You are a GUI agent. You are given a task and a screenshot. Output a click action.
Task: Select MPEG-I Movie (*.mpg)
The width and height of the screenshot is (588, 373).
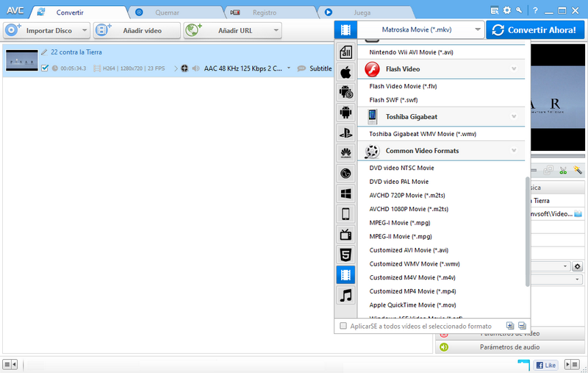[x=400, y=222]
